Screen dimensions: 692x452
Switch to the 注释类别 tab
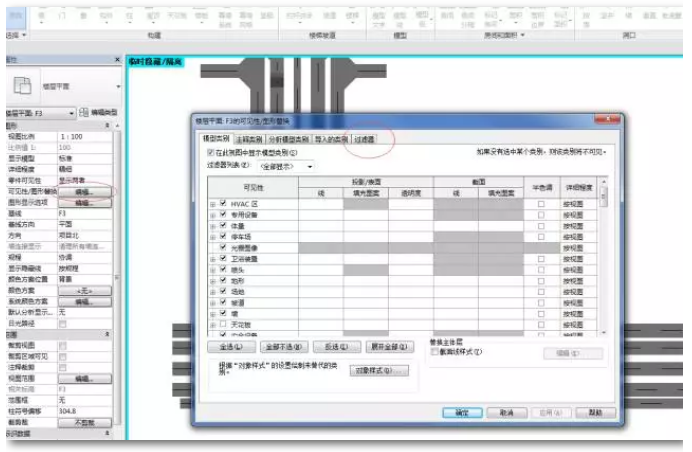(x=249, y=139)
